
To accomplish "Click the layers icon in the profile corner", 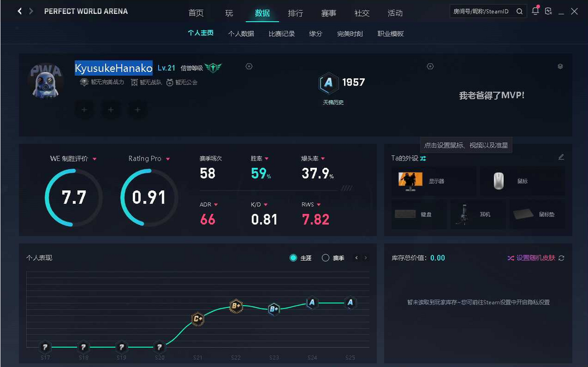I will click(560, 66).
